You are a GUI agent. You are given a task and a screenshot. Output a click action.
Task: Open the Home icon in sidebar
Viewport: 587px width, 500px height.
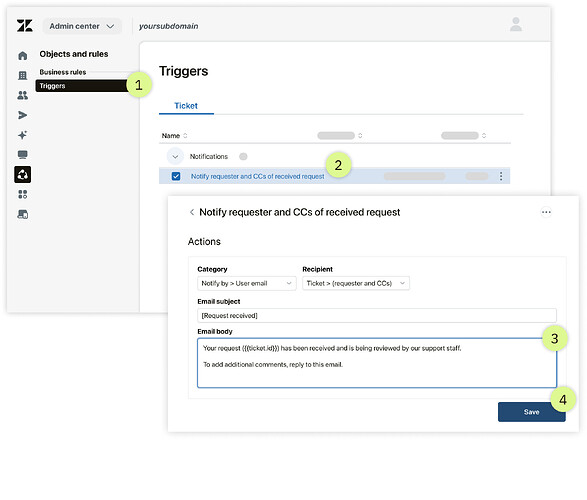[22, 56]
